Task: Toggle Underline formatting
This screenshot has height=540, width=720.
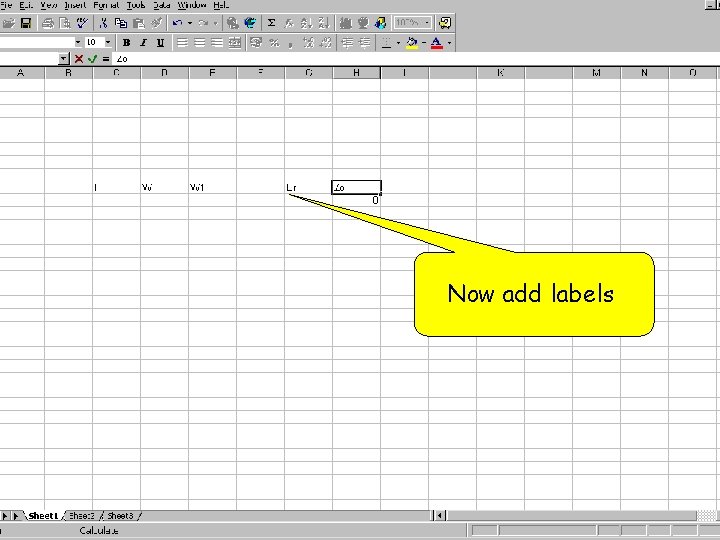Action: [160, 43]
